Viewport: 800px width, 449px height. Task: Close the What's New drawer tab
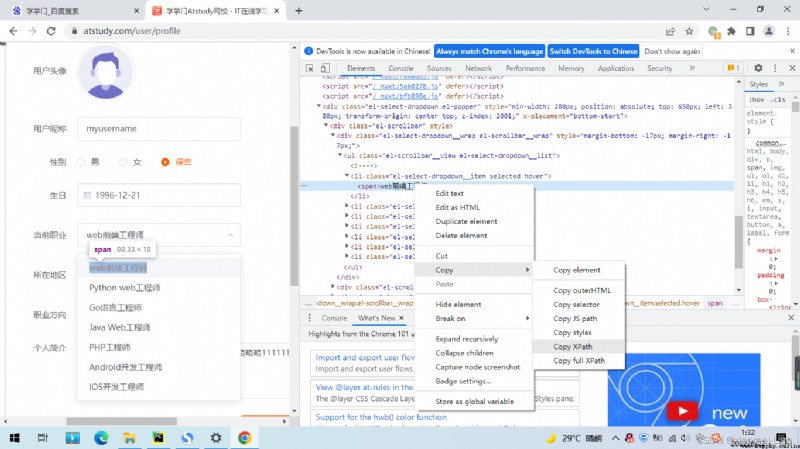click(x=402, y=318)
